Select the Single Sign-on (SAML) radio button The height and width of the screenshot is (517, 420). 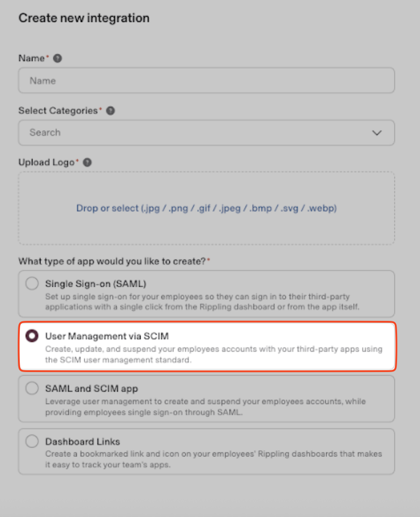click(x=32, y=284)
